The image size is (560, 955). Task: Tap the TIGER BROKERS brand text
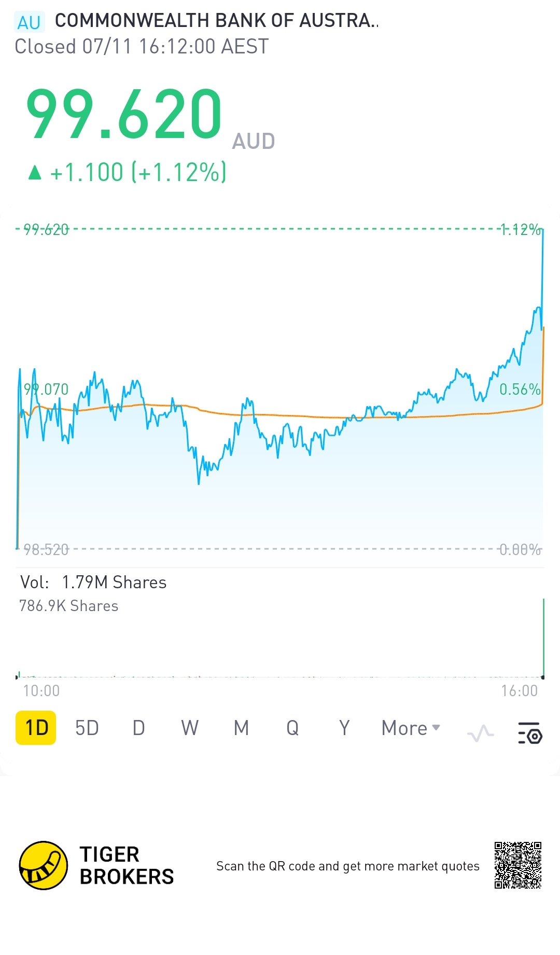(127, 865)
